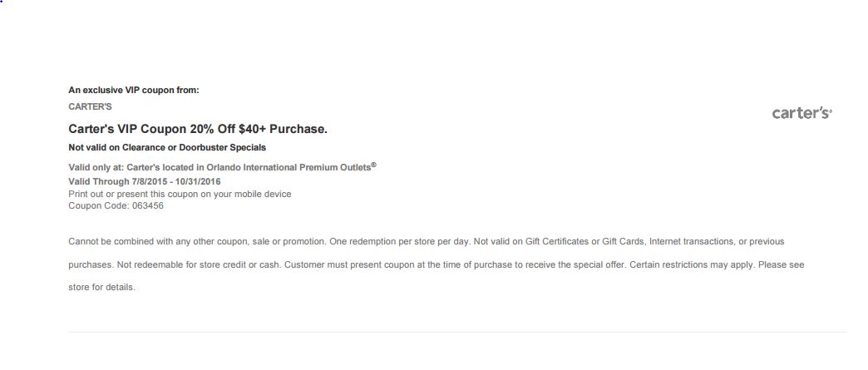Click the "Not valid on Clearance" notice
The height and width of the screenshot is (370, 868).
[x=166, y=147]
